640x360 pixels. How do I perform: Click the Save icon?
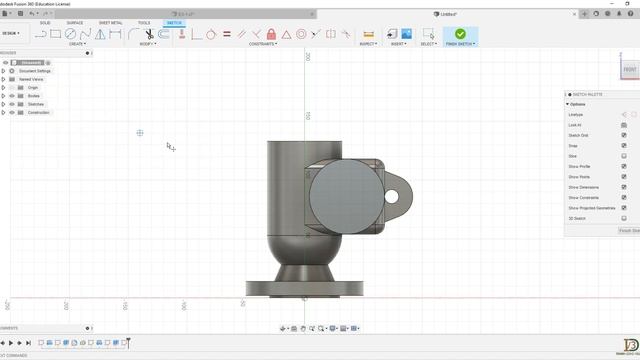20,13
